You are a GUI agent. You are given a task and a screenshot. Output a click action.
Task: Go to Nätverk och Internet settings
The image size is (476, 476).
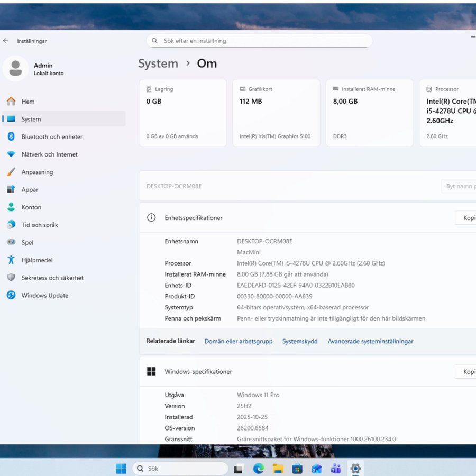[49, 154]
